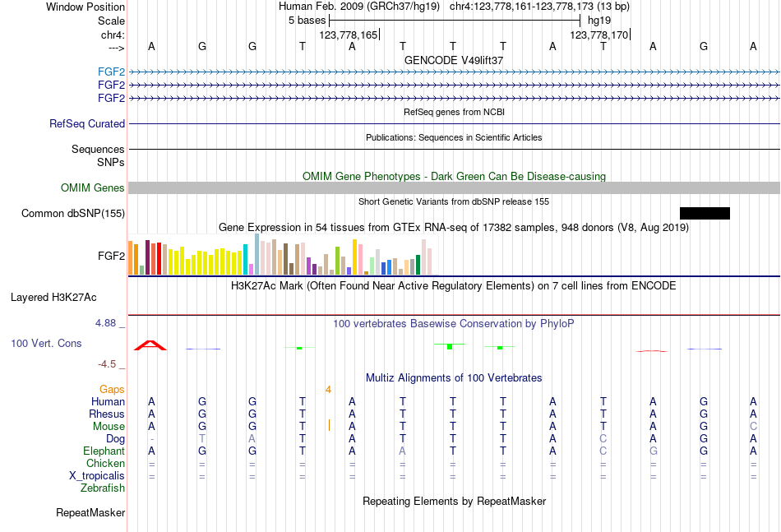
Task: Click the orange gap count 4
Action: [x=328, y=390]
